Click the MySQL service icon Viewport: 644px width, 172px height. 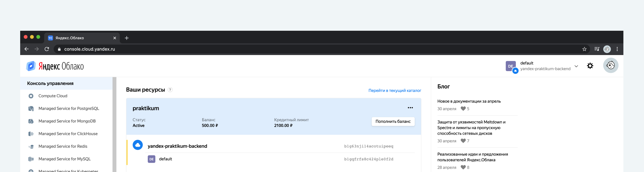pos(31,159)
